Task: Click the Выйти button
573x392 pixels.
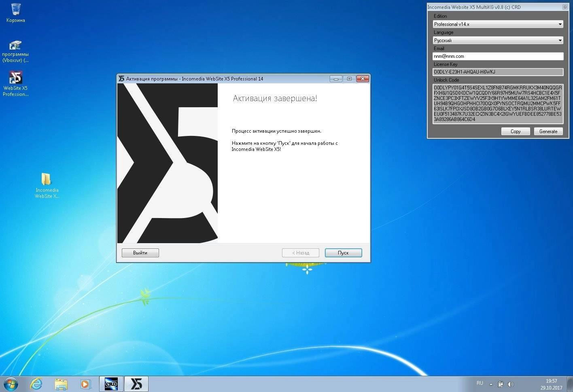Action: pyautogui.click(x=140, y=253)
